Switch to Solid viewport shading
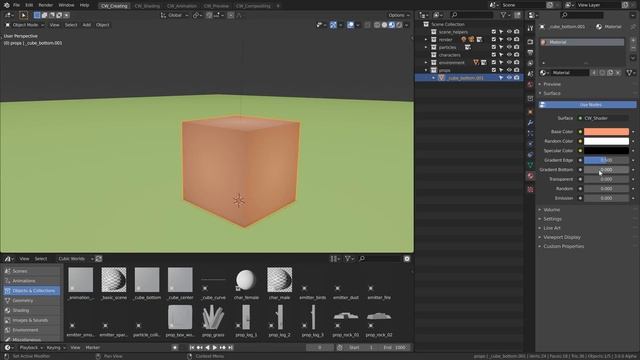 coord(384,25)
